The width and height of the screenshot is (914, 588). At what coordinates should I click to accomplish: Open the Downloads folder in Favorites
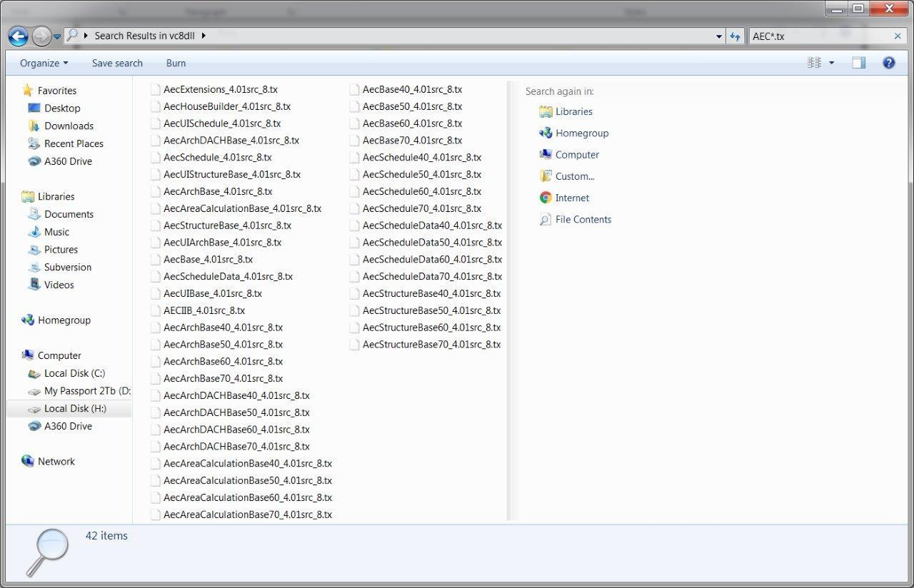[x=69, y=126]
